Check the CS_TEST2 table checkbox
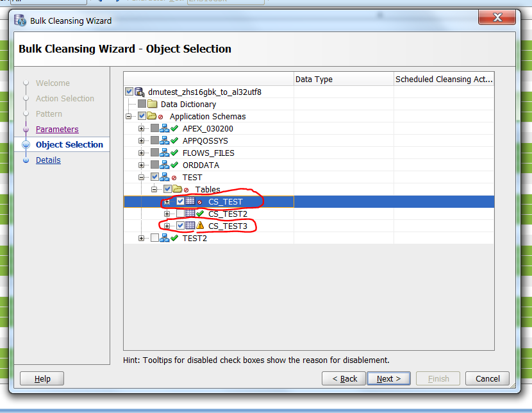 point(180,214)
